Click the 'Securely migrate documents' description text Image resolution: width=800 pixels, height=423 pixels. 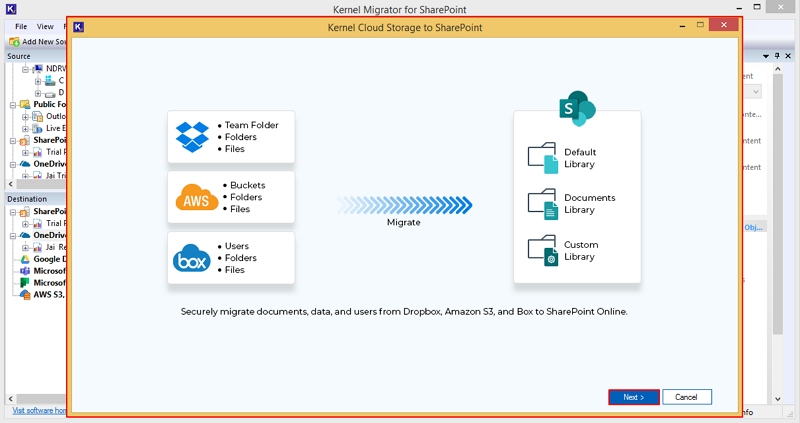404,312
